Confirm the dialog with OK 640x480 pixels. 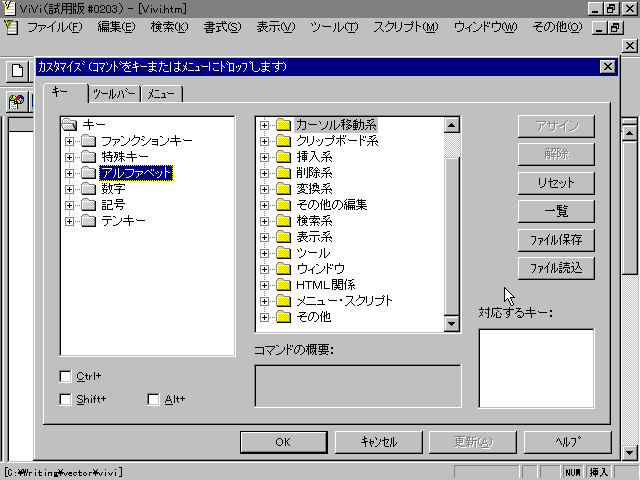[283, 442]
